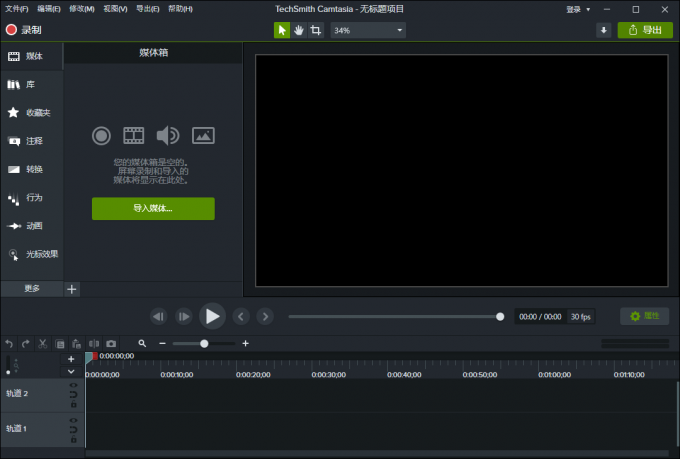This screenshot has height=459, width=680.
Task: Jump to next clip with right chevron
Action: [265, 317]
